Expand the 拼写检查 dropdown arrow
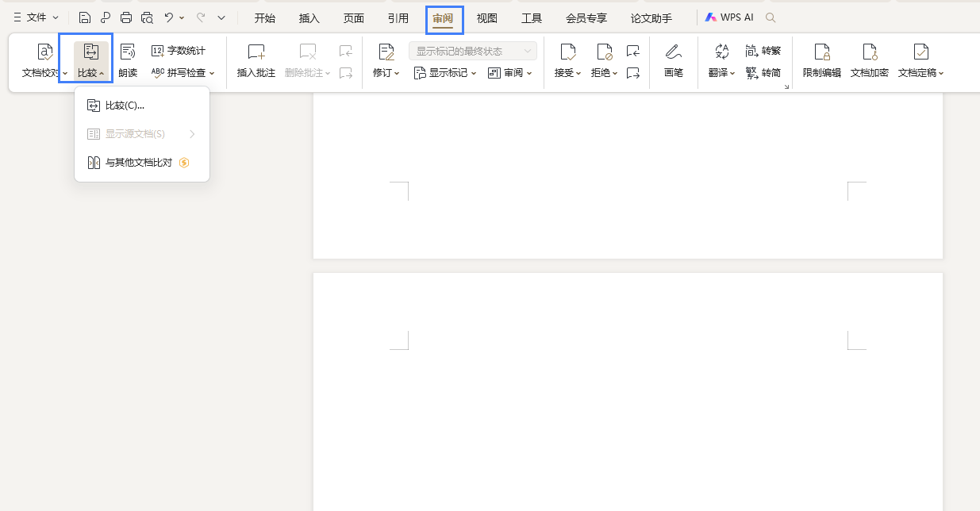This screenshot has height=511, width=980. pos(212,73)
